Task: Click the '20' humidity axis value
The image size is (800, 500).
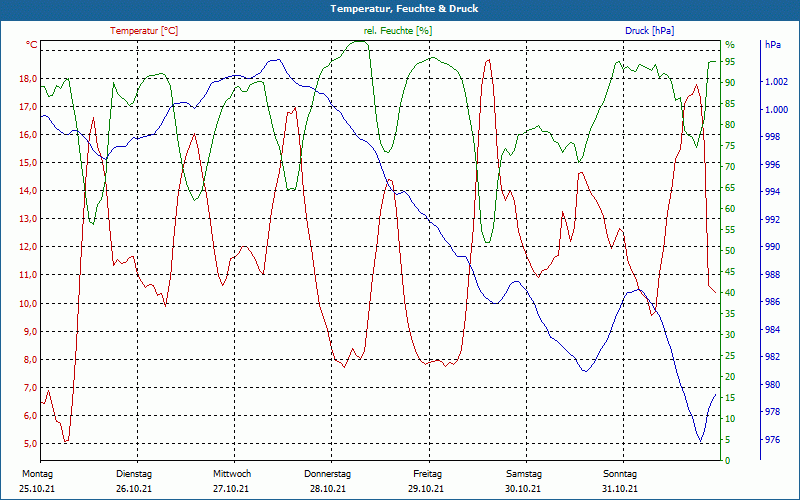Action: [730, 377]
